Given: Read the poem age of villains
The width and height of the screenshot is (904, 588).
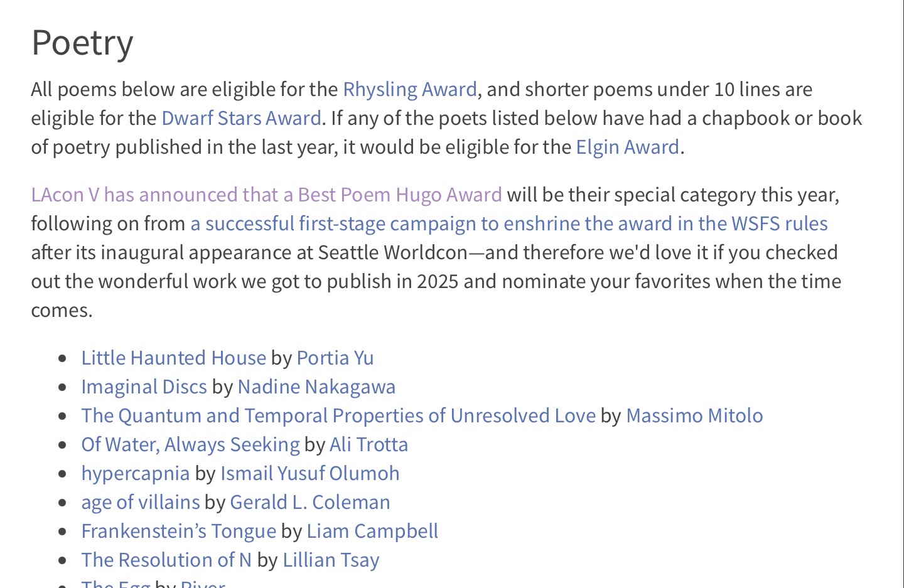Looking at the screenshot, I should pyautogui.click(x=140, y=503).
